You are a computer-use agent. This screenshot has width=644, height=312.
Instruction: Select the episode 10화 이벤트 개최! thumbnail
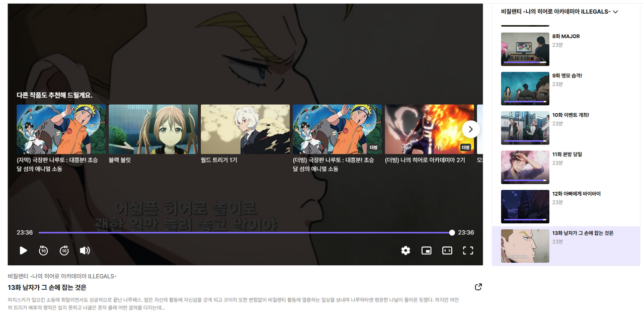coord(525,128)
